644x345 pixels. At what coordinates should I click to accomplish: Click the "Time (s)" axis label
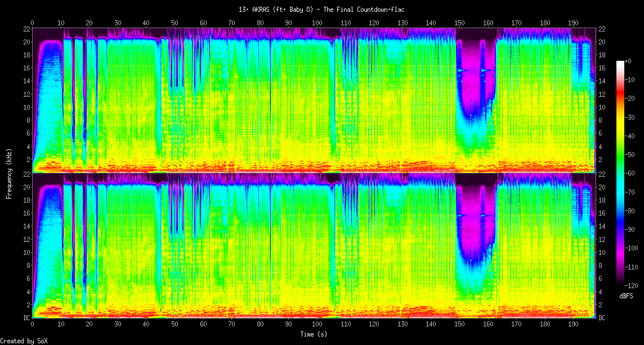pyautogui.click(x=313, y=334)
